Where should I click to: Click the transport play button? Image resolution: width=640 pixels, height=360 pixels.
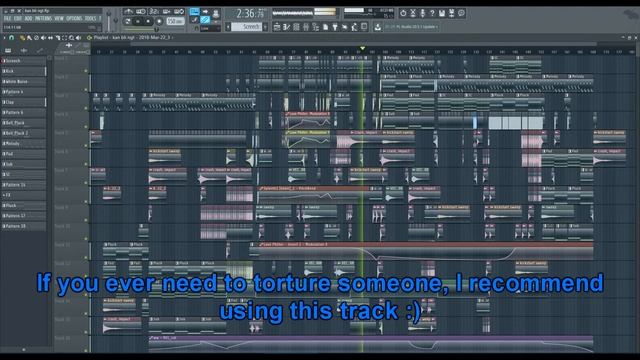pyautogui.click(x=138, y=21)
